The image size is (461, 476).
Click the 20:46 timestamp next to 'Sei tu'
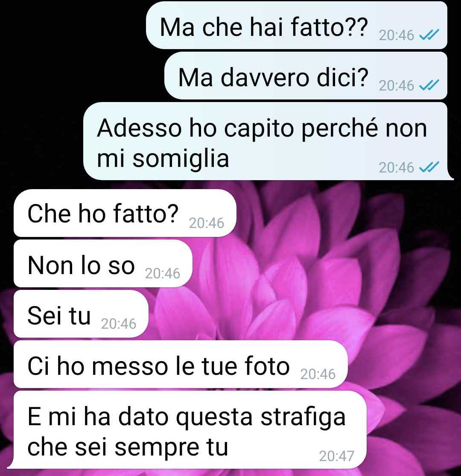(118, 324)
